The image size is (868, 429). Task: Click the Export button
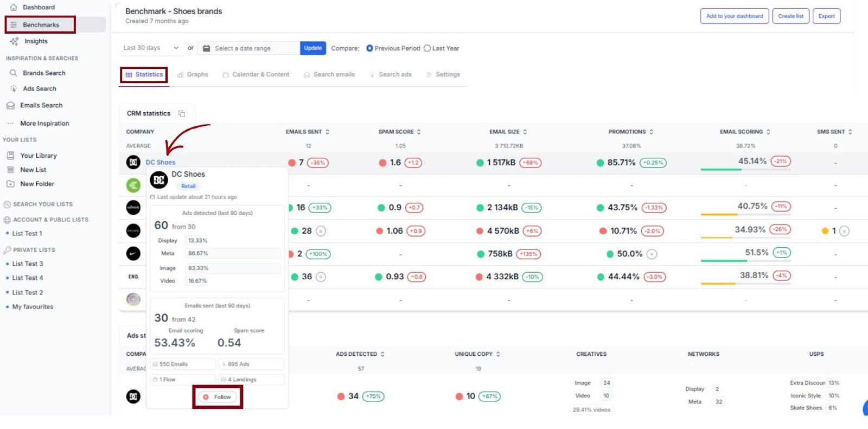[x=826, y=16]
